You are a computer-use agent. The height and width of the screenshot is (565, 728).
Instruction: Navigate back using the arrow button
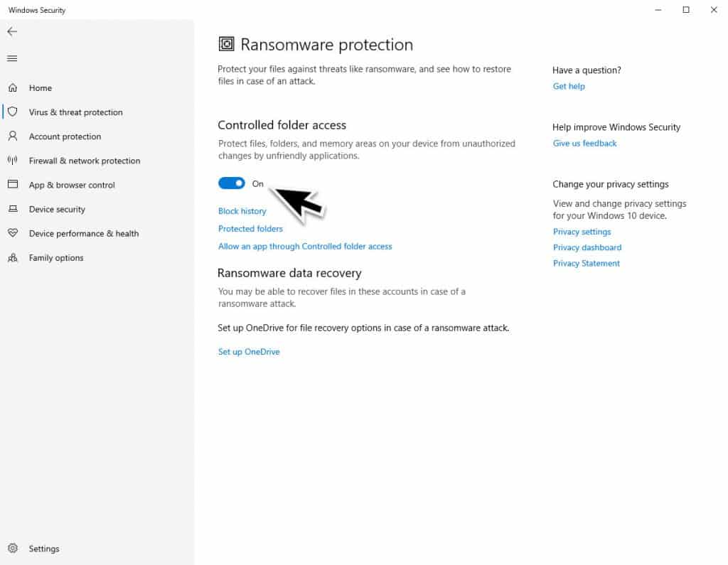12,31
